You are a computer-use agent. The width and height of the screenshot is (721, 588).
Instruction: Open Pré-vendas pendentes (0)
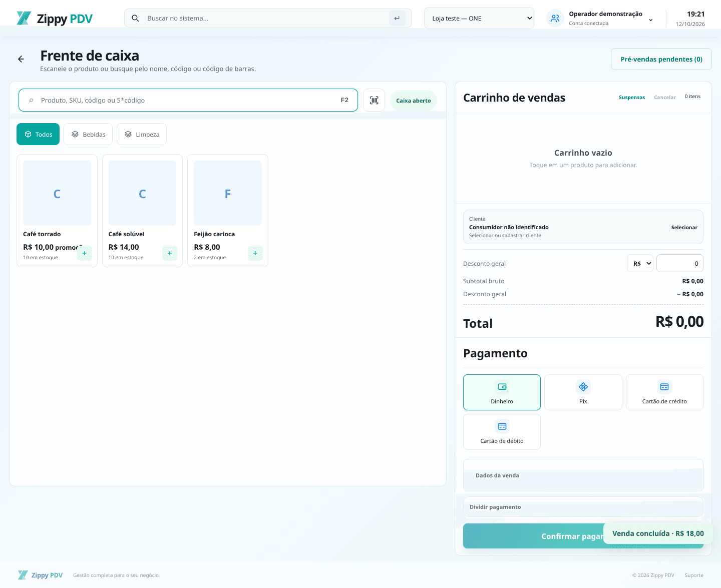pos(661,59)
